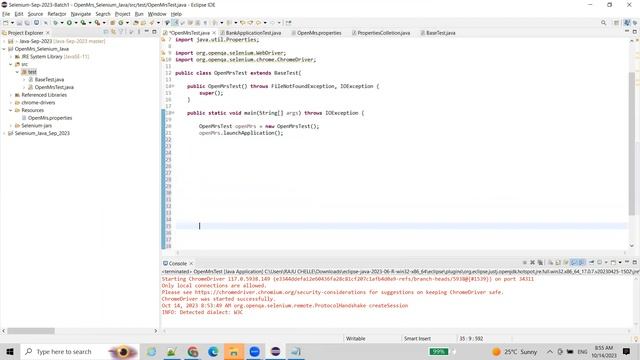Toggle Collapse All in Project Explorer
Image resolution: width=640 pixels, height=360 pixels.
pyautogui.click(x=105, y=32)
